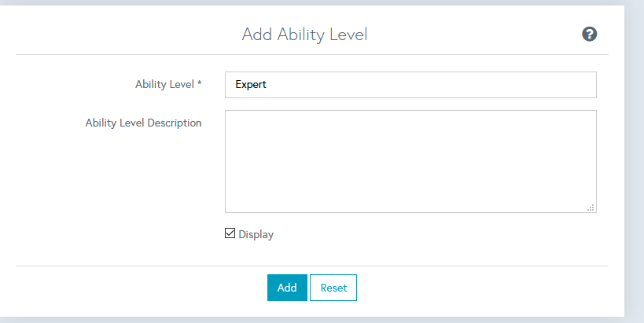644x323 pixels.
Task: Click the empty end of the Ability Level field
Action: click(511, 85)
